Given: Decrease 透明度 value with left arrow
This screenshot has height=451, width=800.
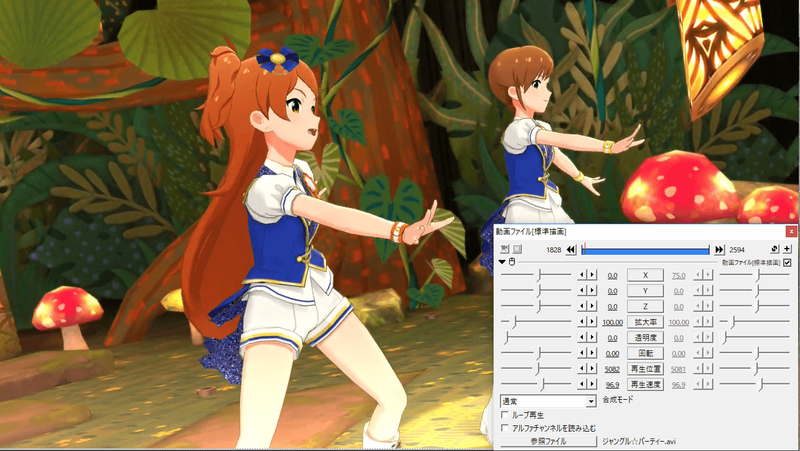Looking at the screenshot, I should (x=581, y=337).
